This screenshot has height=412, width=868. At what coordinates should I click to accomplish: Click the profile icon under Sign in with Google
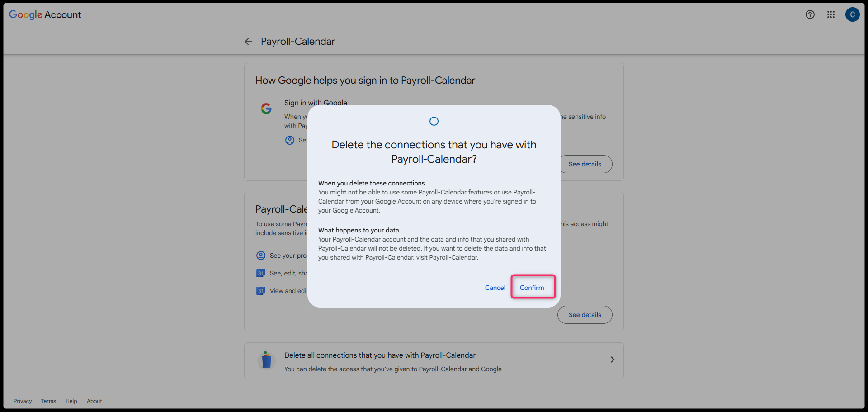click(290, 140)
